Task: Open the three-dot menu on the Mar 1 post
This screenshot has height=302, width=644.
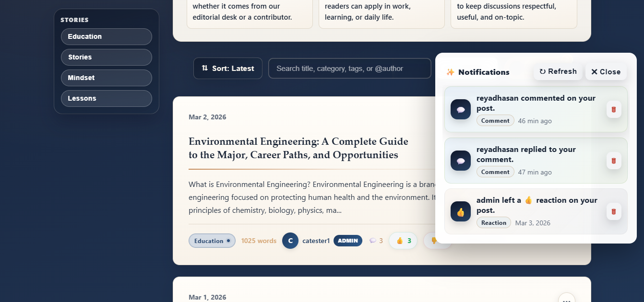Action: (x=566, y=299)
